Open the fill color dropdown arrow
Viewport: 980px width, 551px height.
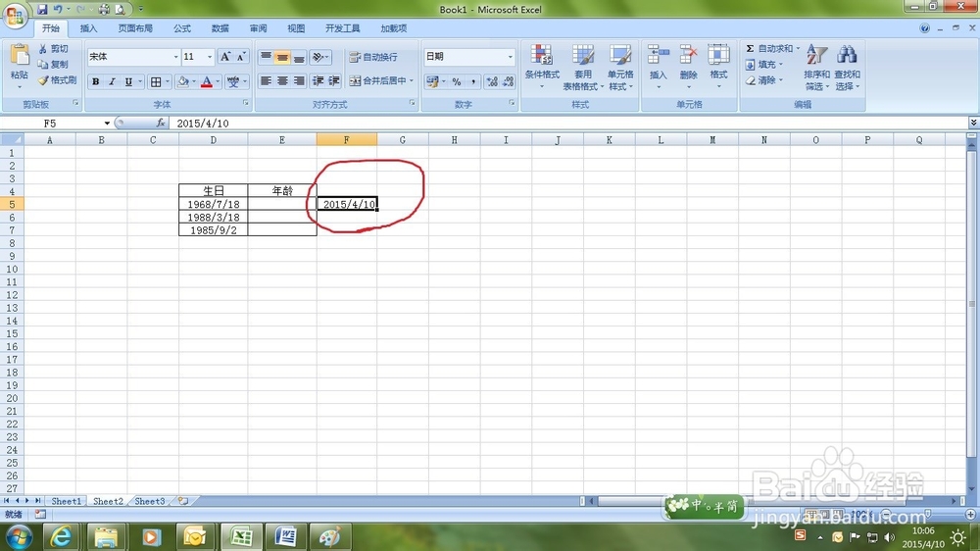point(194,81)
